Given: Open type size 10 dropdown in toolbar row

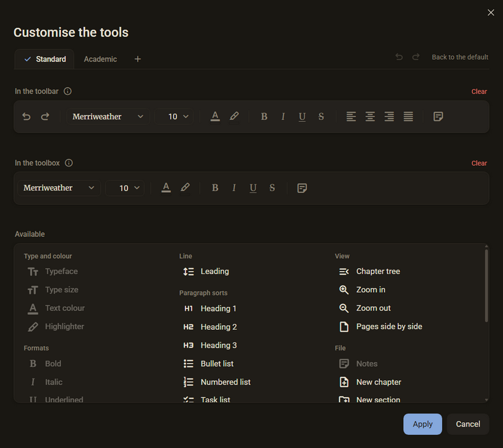Looking at the screenshot, I should click(x=174, y=116).
